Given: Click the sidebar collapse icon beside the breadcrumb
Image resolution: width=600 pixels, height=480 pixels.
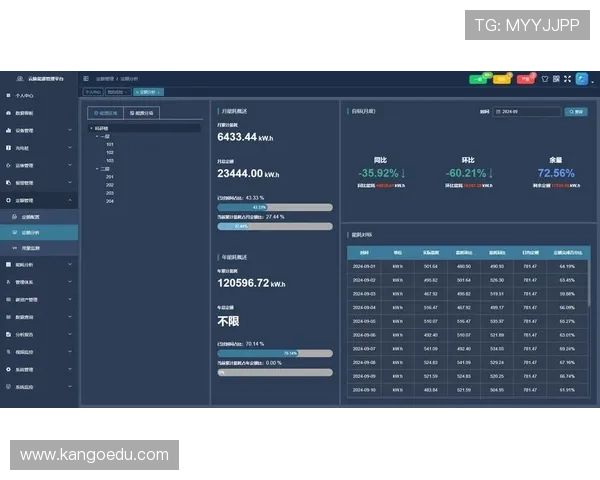Looking at the screenshot, I should coord(86,78).
